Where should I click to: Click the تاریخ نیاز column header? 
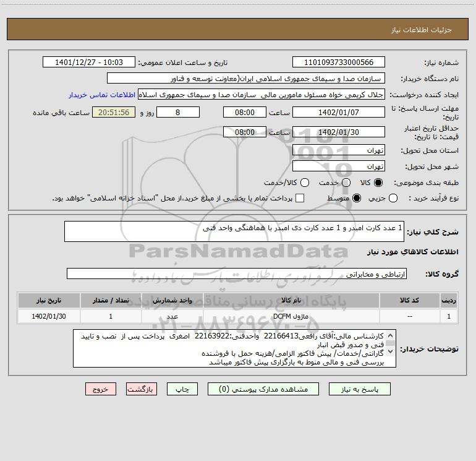(x=49, y=300)
